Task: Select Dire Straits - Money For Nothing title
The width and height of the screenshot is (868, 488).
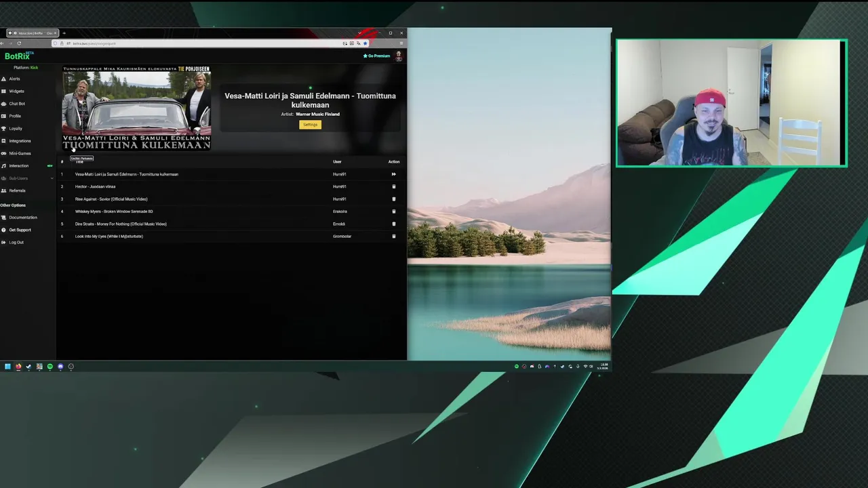Action: pos(121,224)
